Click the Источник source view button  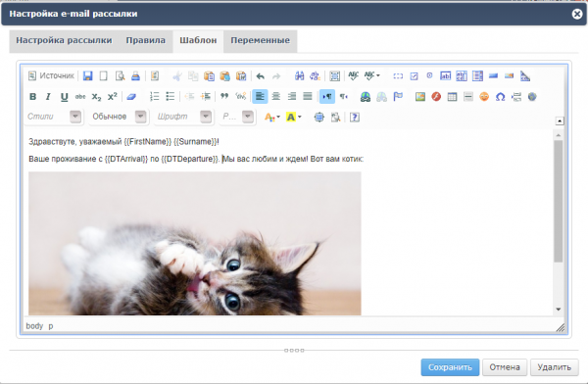[51, 76]
